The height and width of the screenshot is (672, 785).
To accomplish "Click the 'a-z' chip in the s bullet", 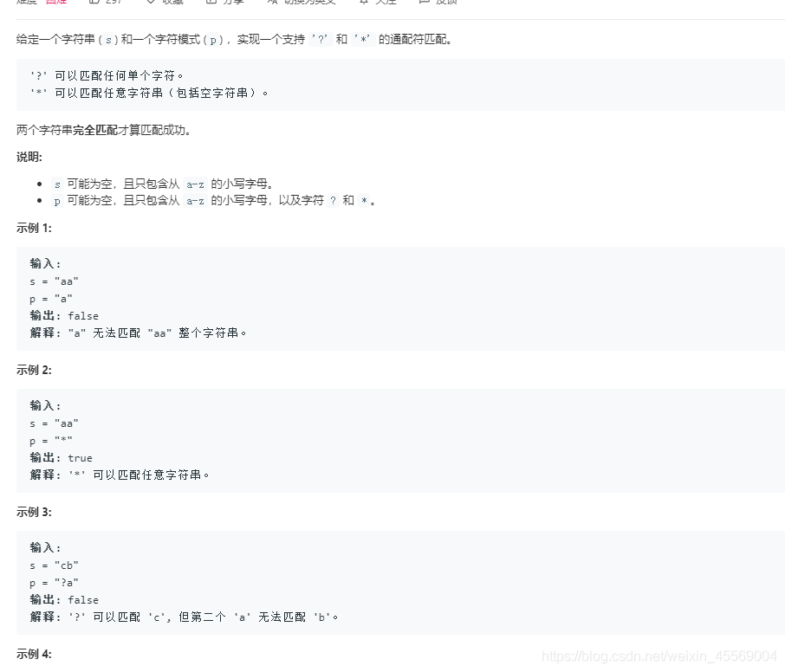I will 195,184.
